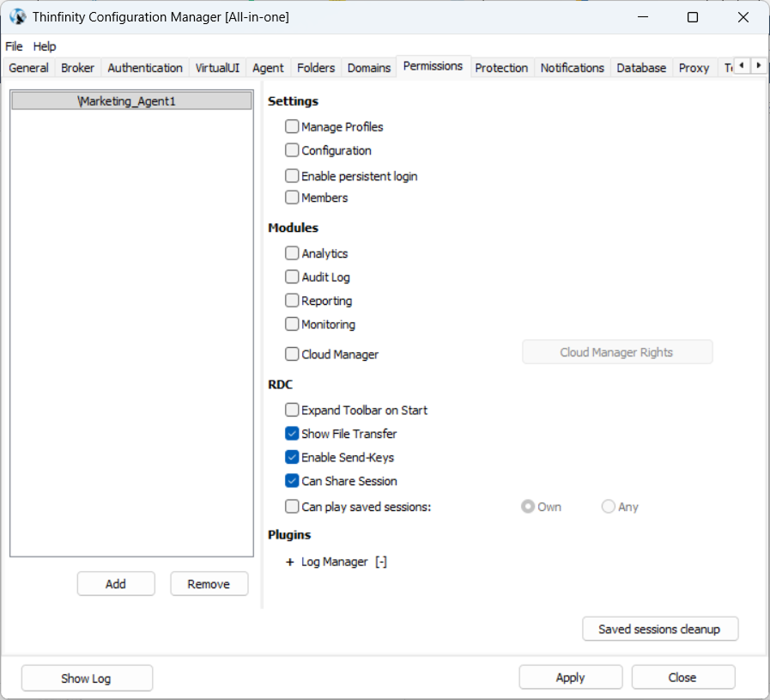The width and height of the screenshot is (770, 700).
Task: Go to the VirtualUI tab
Action: point(217,68)
